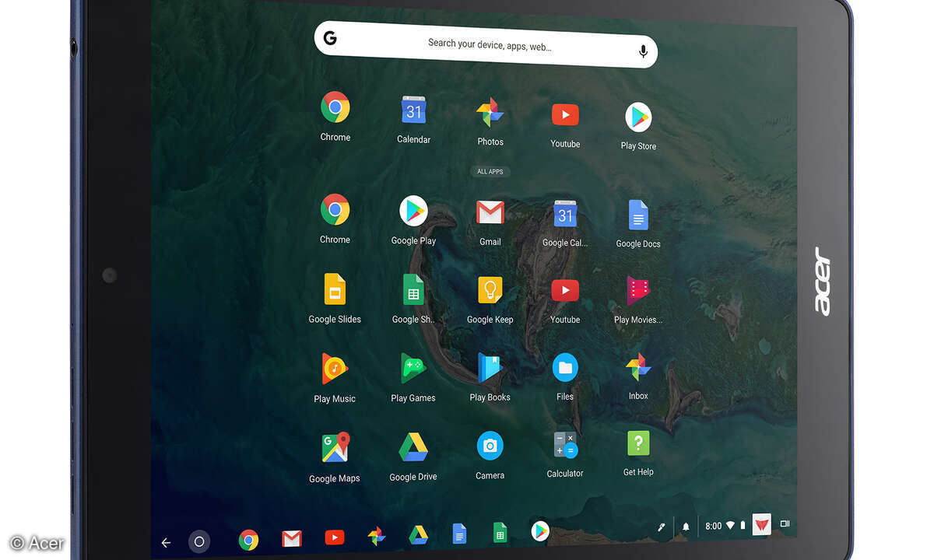
Task: Open YouTube from the shelf
Action: 334,537
